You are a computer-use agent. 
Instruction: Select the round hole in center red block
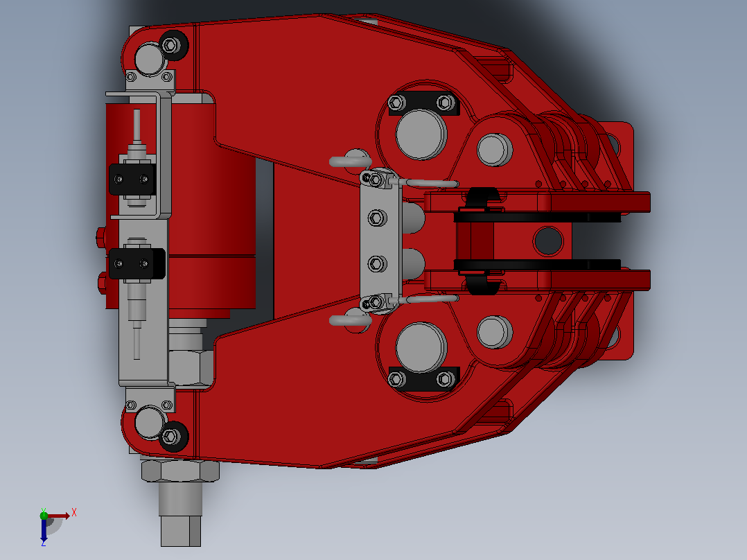coord(548,240)
